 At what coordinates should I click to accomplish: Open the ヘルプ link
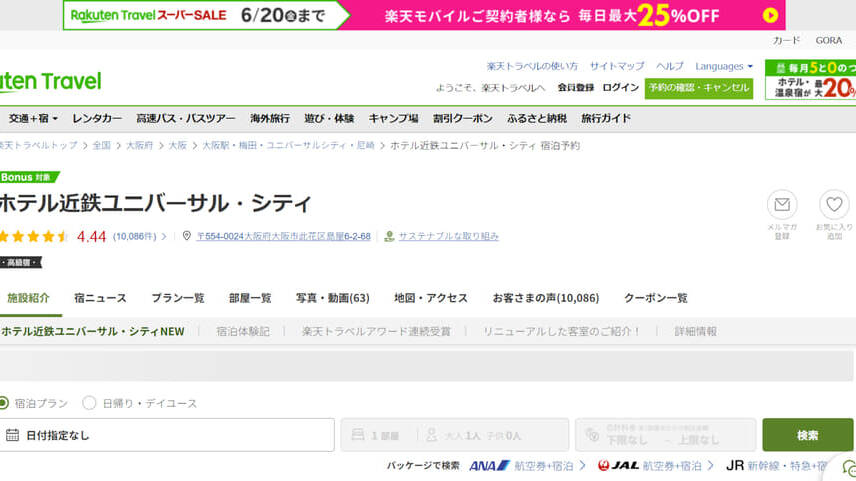pos(669,66)
